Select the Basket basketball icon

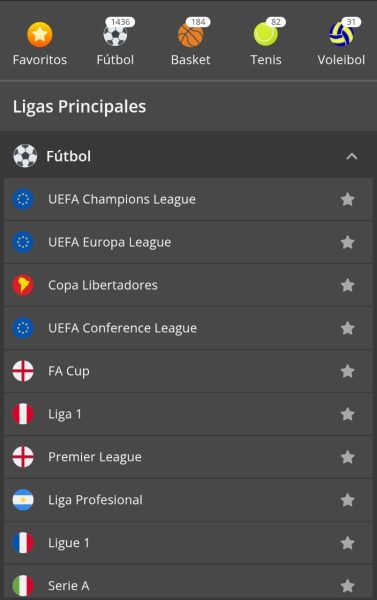pyautogui.click(x=190, y=35)
